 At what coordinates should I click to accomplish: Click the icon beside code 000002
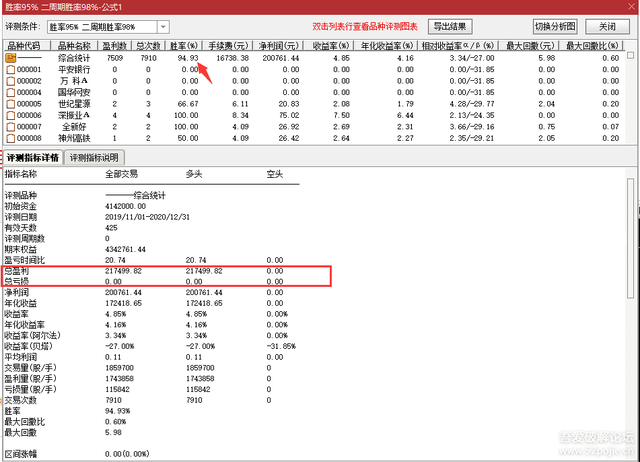pyautogui.click(x=11, y=81)
